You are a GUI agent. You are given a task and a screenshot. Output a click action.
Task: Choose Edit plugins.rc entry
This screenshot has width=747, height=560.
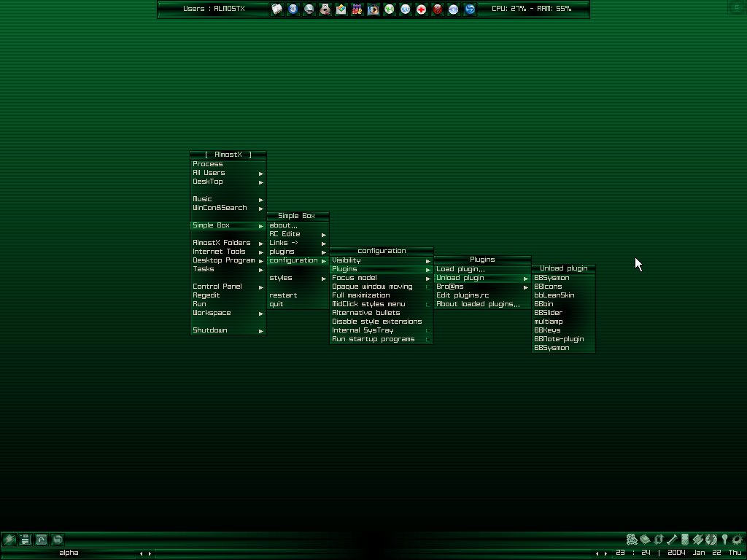(462, 295)
